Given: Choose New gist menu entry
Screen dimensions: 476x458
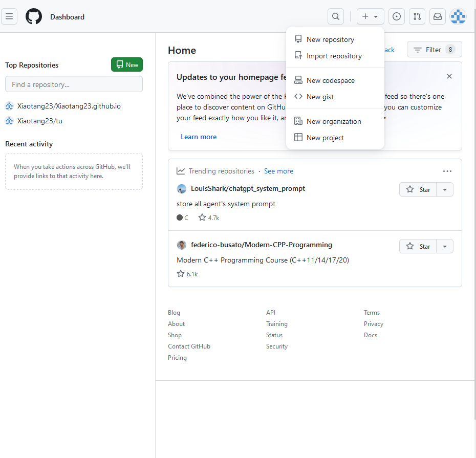Looking at the screenshot, I should click(335, 97).
